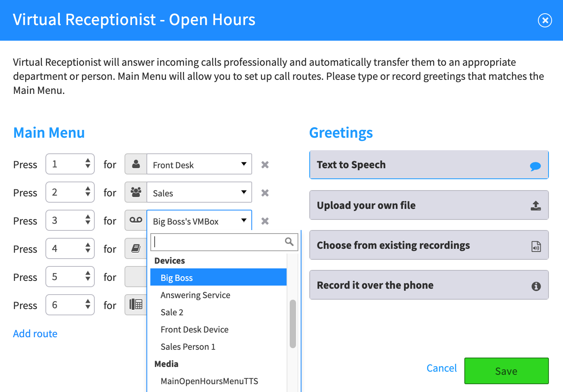Adjust the Press 6 number stepper

pos(88,305)
